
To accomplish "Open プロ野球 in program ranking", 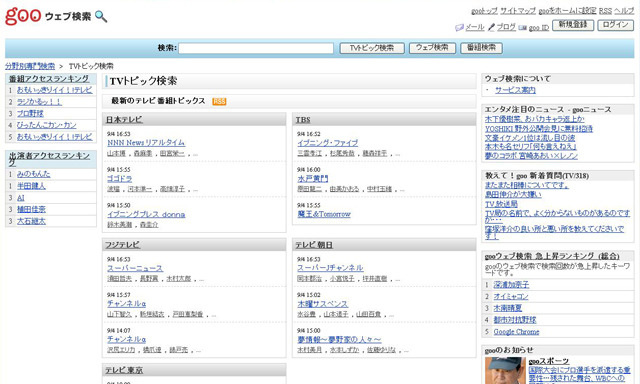I will coord(30,113).
